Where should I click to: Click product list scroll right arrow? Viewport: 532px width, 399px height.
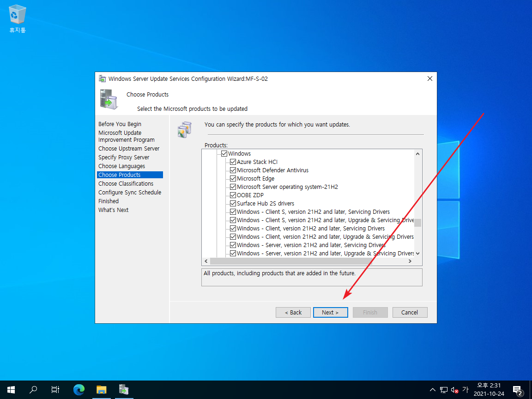[410, 261]
